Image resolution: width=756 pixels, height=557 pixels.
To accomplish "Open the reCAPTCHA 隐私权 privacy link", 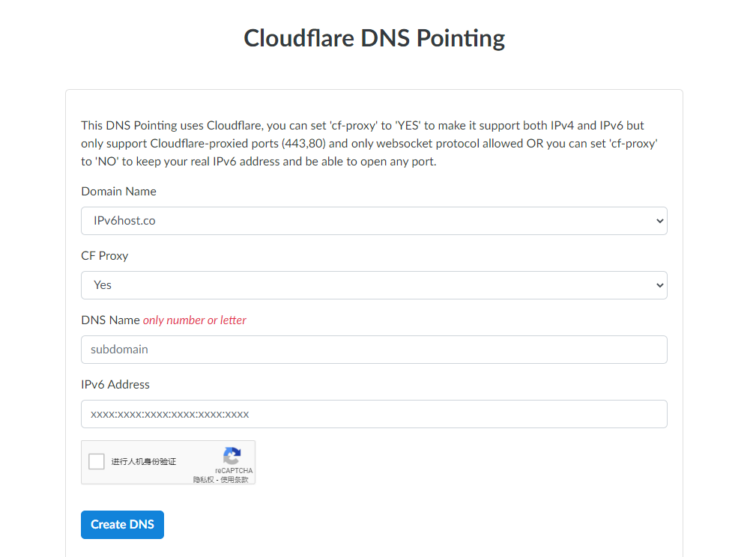I will (x=204, y=480).
